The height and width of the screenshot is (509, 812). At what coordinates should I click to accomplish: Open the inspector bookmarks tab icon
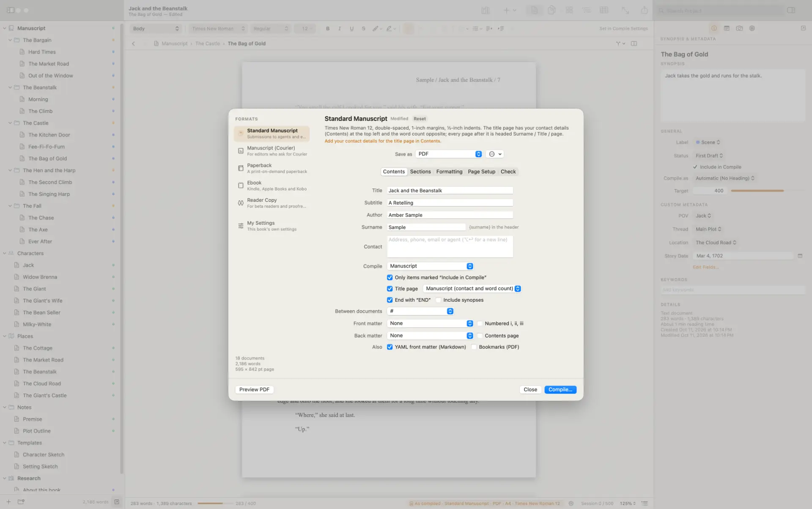coord(727,28)
